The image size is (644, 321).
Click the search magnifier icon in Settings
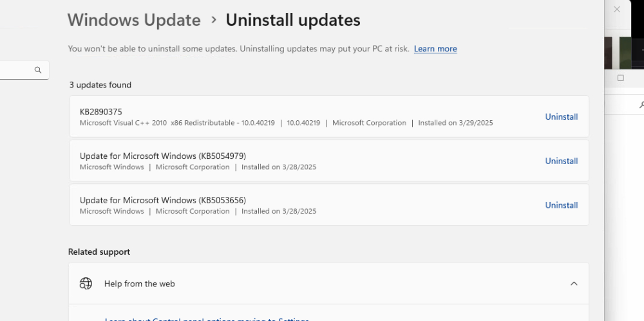38,70
